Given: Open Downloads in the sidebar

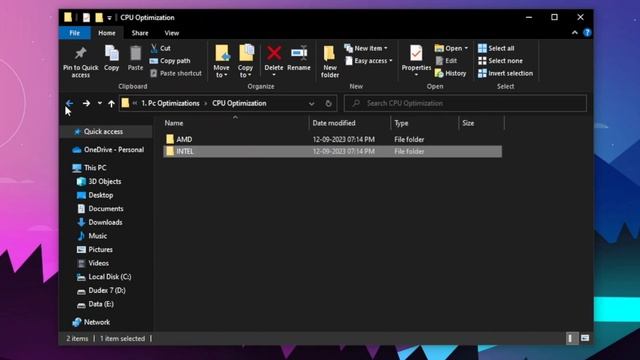Looking at the screenshot, I should pos(105,222).
